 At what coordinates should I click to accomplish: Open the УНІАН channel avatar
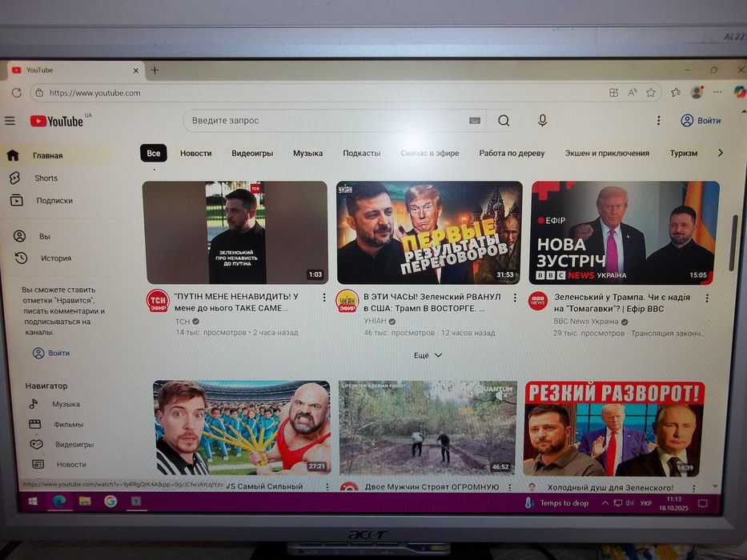pyautogui.click(x=347, y=302)
